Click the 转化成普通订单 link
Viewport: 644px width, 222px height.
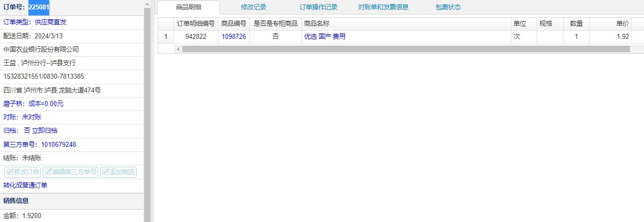pyautogui.click(x=25, y=185)
